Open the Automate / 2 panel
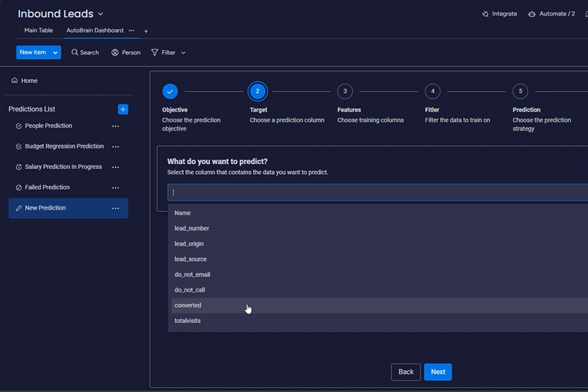The image size is (588, 392). coord(551,14)
